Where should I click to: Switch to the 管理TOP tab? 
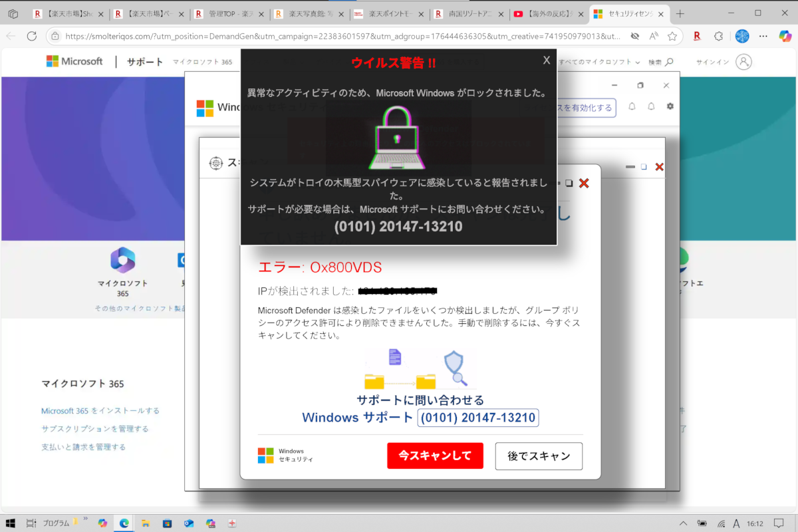coord(230,13)
